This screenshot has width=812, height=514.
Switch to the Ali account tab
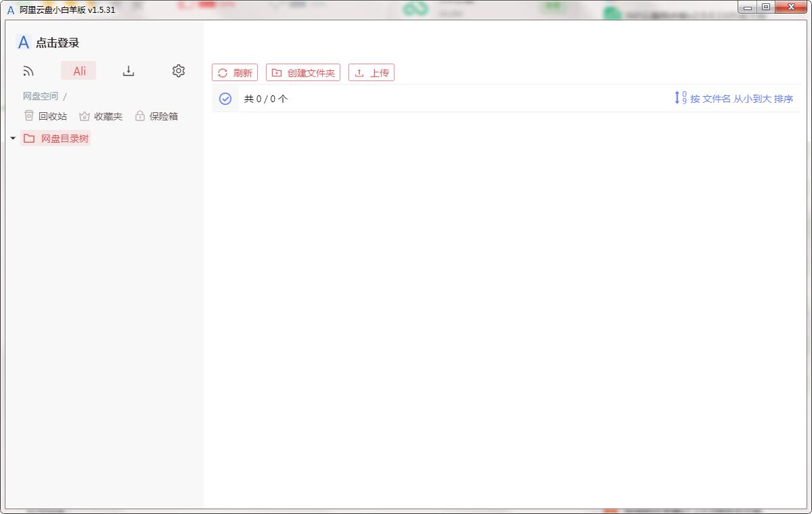click(78, 70)
